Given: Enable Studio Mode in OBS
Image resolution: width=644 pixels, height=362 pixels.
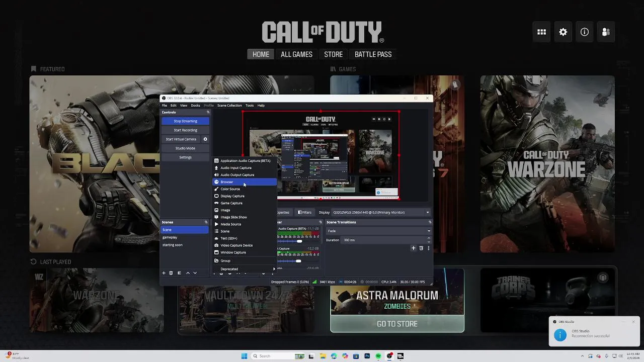Looking at the screenshot, I should tap(185, 148).
